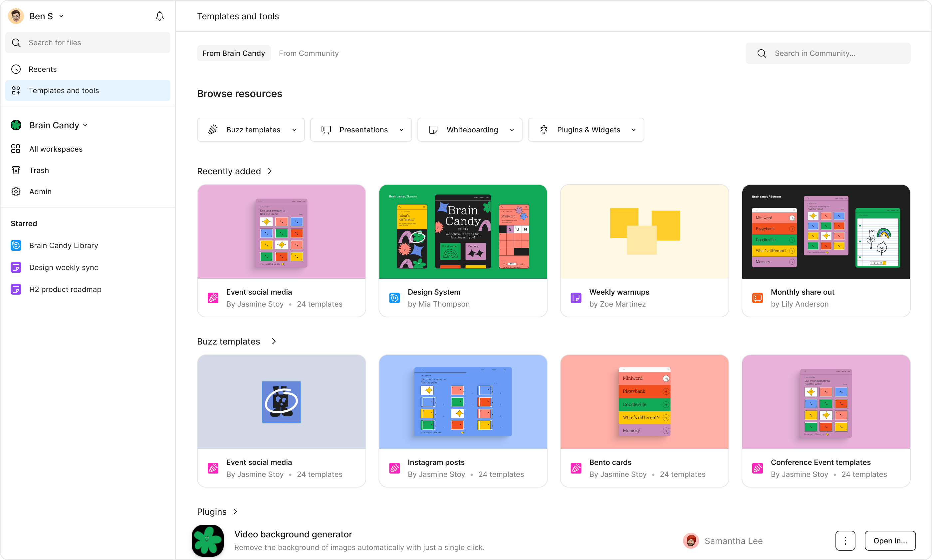Open Recents from the sidebar
The image size is (932, 560).
(42, 69)
